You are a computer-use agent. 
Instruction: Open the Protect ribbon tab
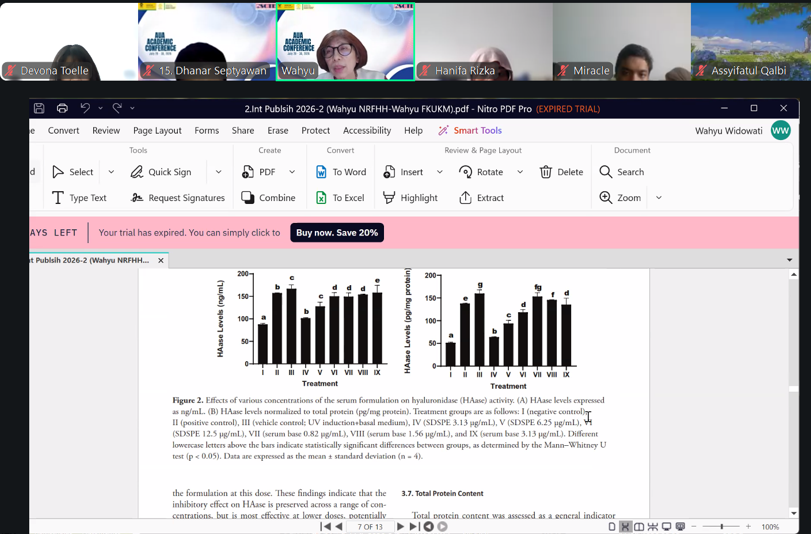coord(316,130)
